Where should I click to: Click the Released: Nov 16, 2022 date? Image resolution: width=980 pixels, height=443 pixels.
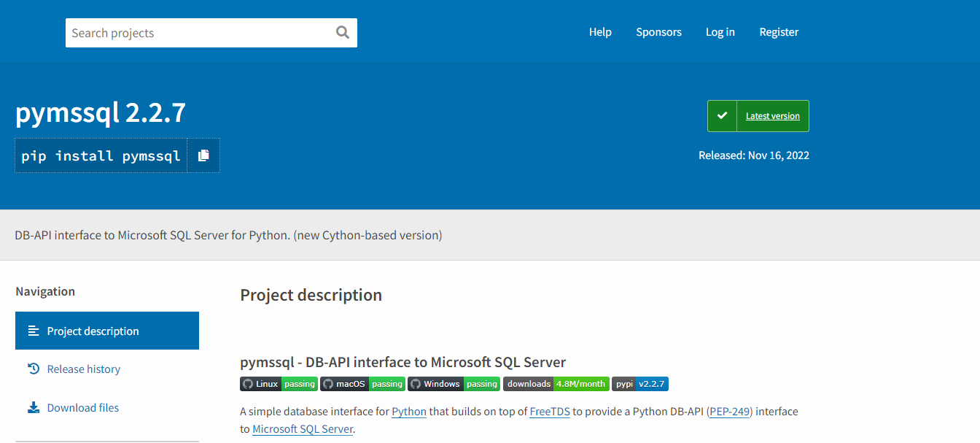(x=754, y=155)
